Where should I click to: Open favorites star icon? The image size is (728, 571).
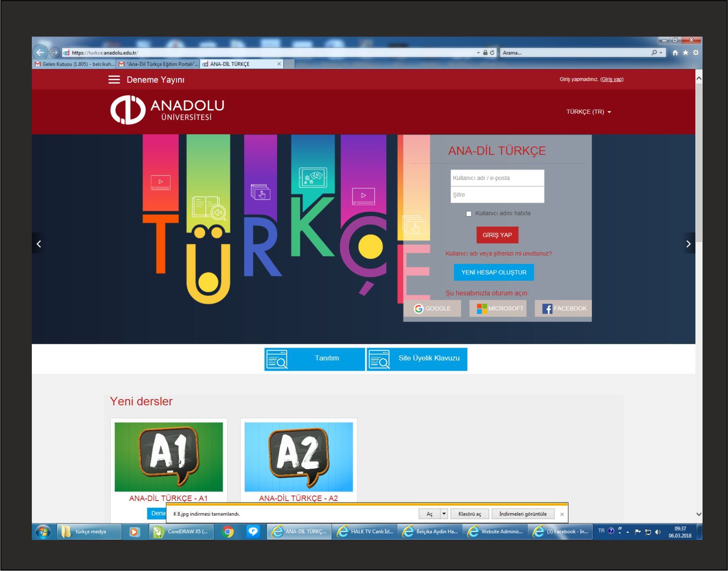[x=685, y=53]
